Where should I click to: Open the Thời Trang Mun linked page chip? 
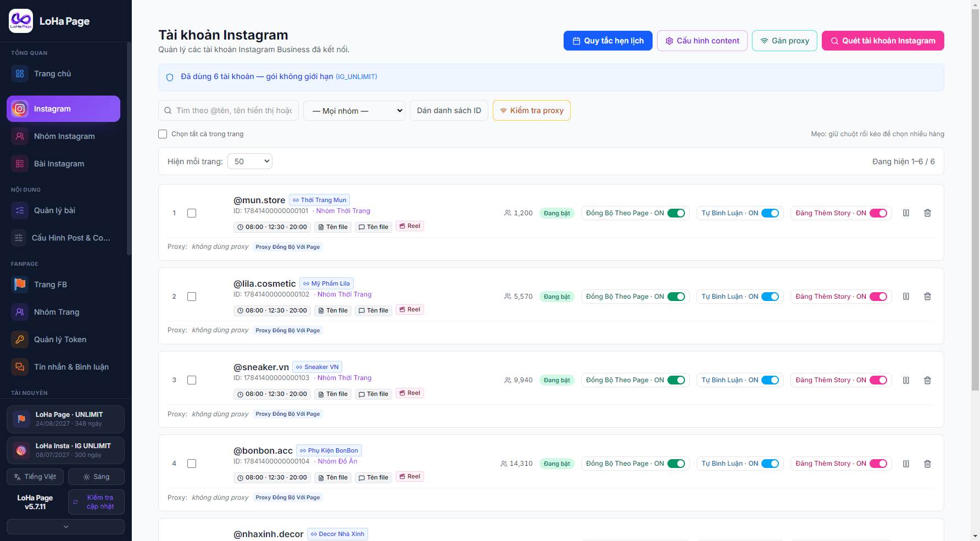tap(320, 200)
